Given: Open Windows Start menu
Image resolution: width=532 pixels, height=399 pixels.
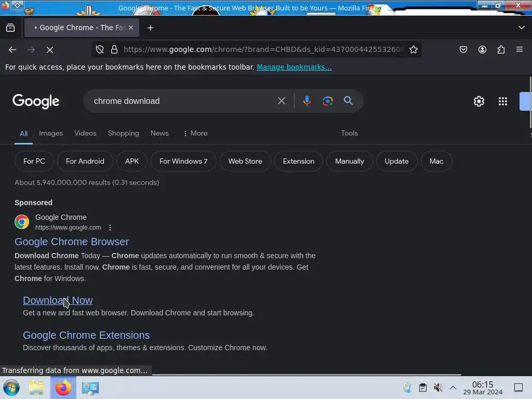Looking at the screenshot, I should coord(11,388).
